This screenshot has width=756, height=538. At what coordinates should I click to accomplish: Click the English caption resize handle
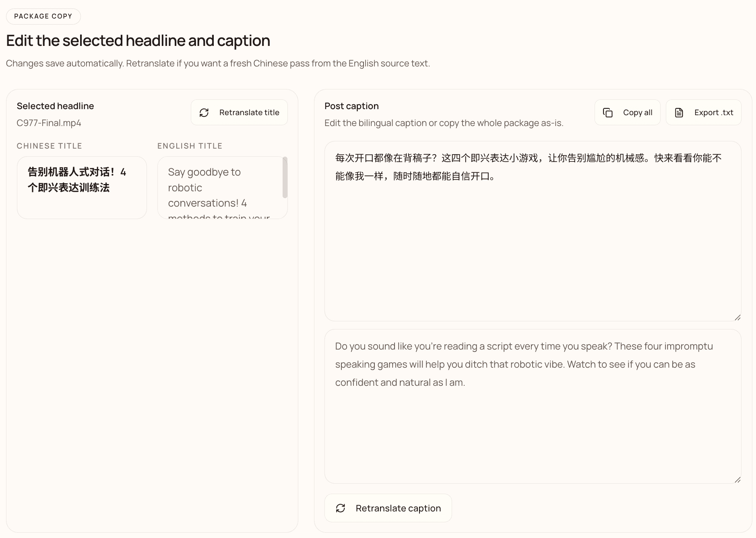tap(737, 480)
